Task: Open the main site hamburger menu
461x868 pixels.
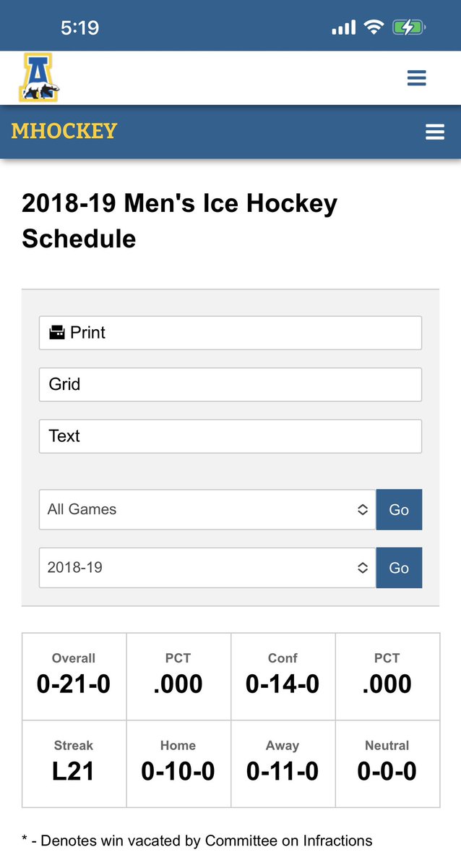Action: pyautogui.click(x=416, y=78)
